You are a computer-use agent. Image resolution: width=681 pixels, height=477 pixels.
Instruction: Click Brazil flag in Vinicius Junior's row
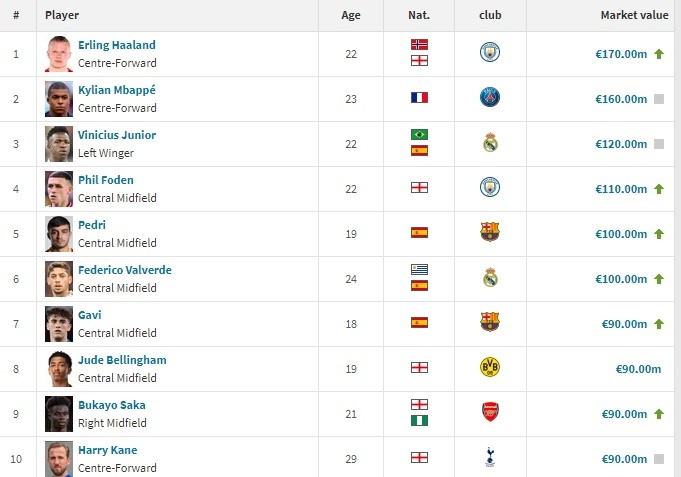point(419,135)
